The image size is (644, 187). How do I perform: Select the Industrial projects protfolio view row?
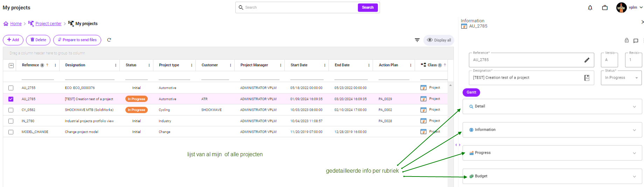(x=225, y=121)
